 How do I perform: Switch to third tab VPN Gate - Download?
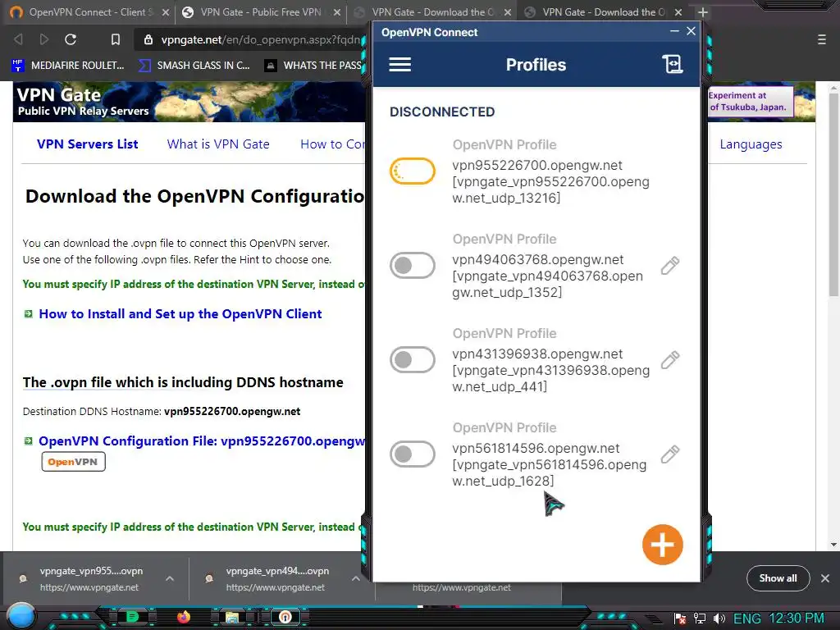point(432,12)
